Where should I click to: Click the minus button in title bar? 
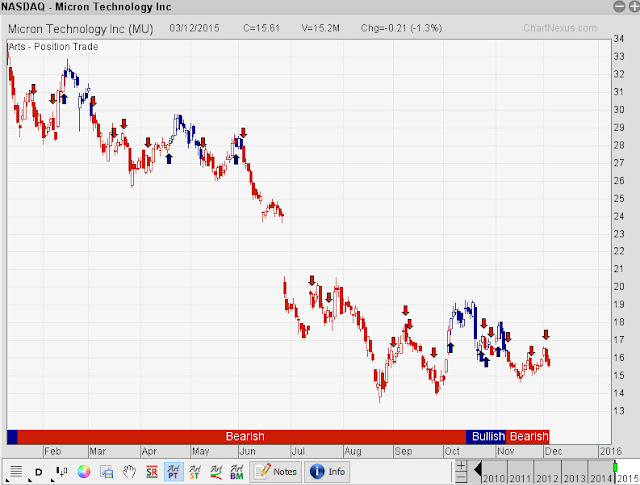619,6
